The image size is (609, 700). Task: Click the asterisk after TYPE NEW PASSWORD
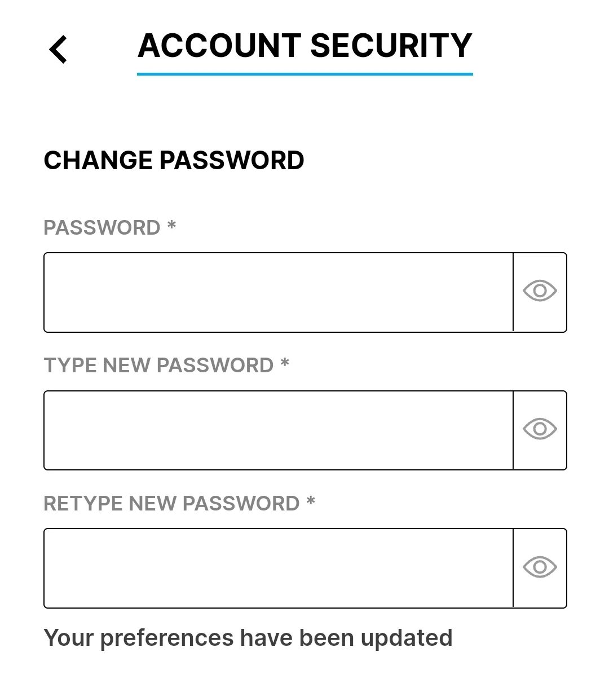coord(285,364)
